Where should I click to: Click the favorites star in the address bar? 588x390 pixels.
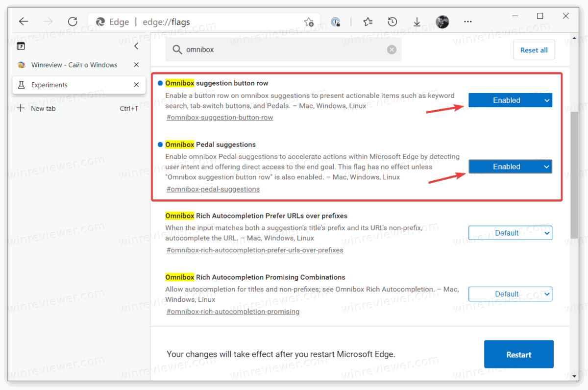pos(308,21)
